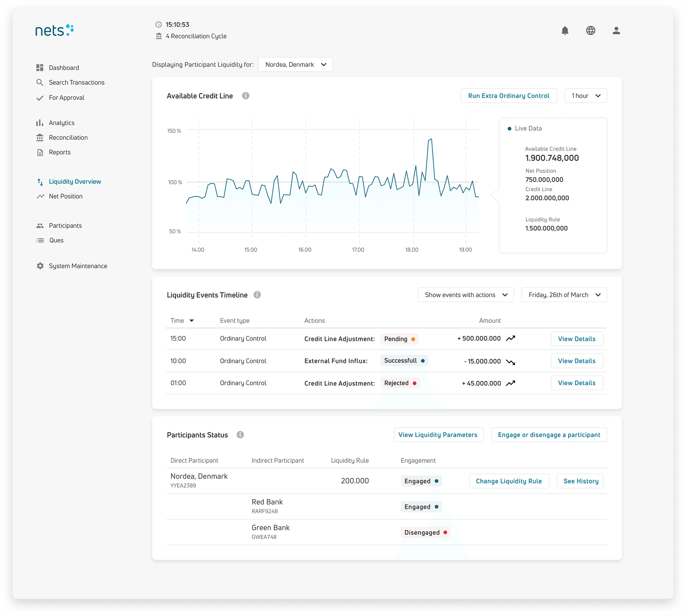Click the Pending status badge
The image size is (686, 616).
pyautogui.click(x=399, y=339)
